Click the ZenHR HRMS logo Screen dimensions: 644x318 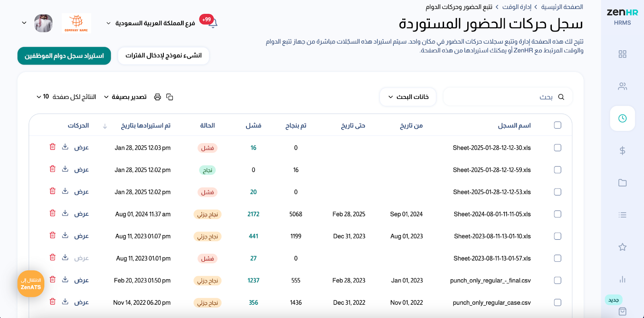coord(622,16)
